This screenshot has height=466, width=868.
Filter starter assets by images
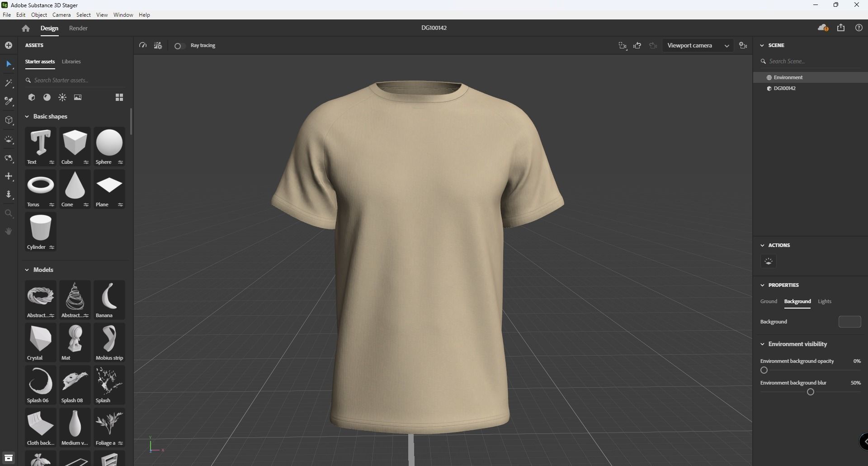pos(78,97)
